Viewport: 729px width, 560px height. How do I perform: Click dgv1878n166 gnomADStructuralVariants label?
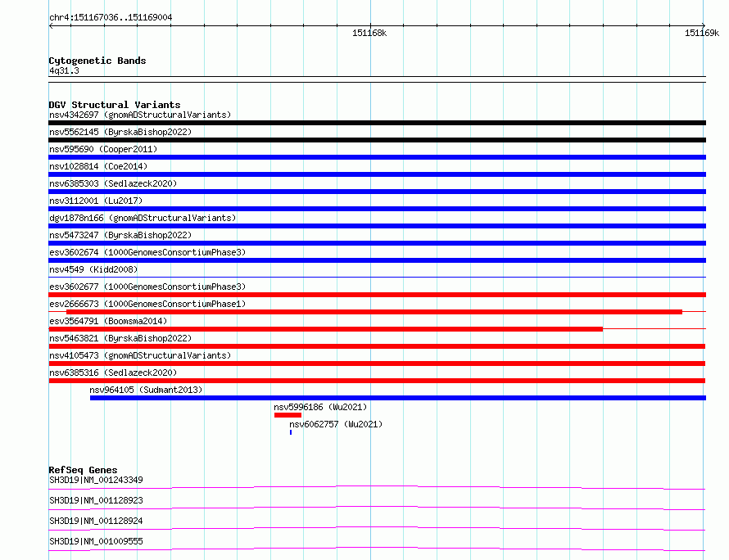coord(143,218)
